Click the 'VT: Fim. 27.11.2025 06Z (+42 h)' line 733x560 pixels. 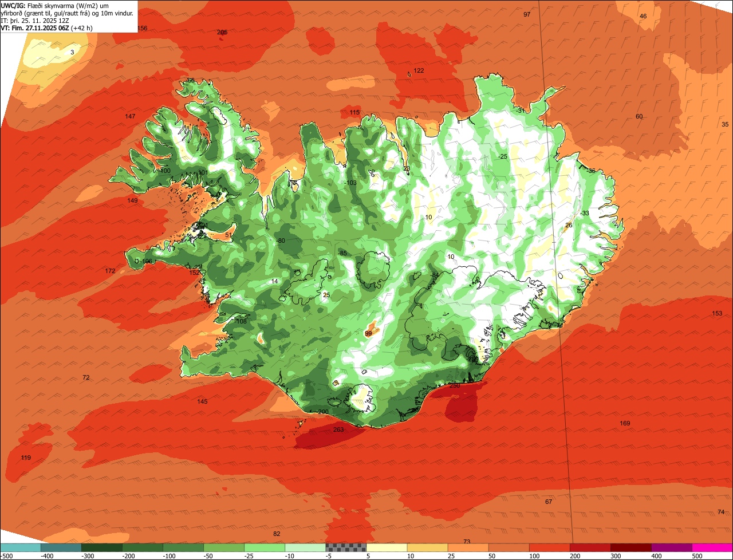(x=47, y=28)
